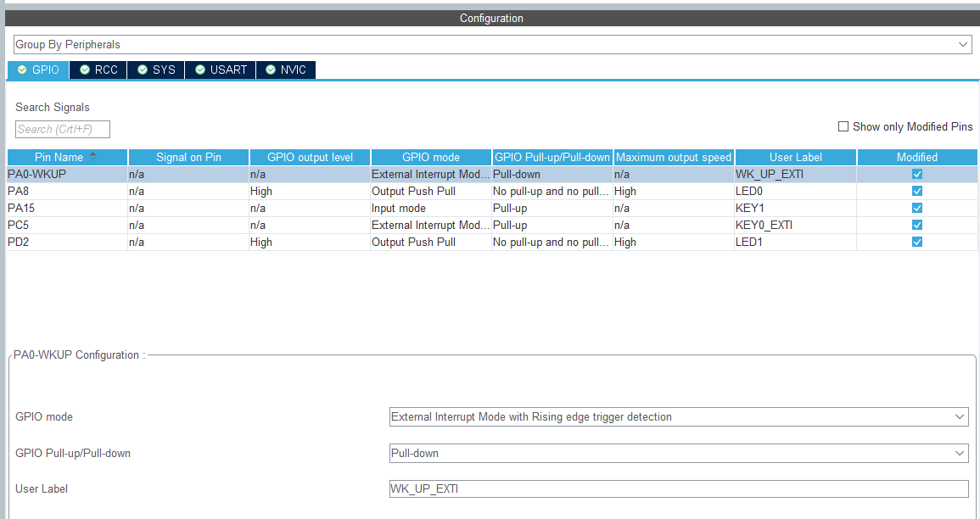Open the NVIC tab

(286, 70)
